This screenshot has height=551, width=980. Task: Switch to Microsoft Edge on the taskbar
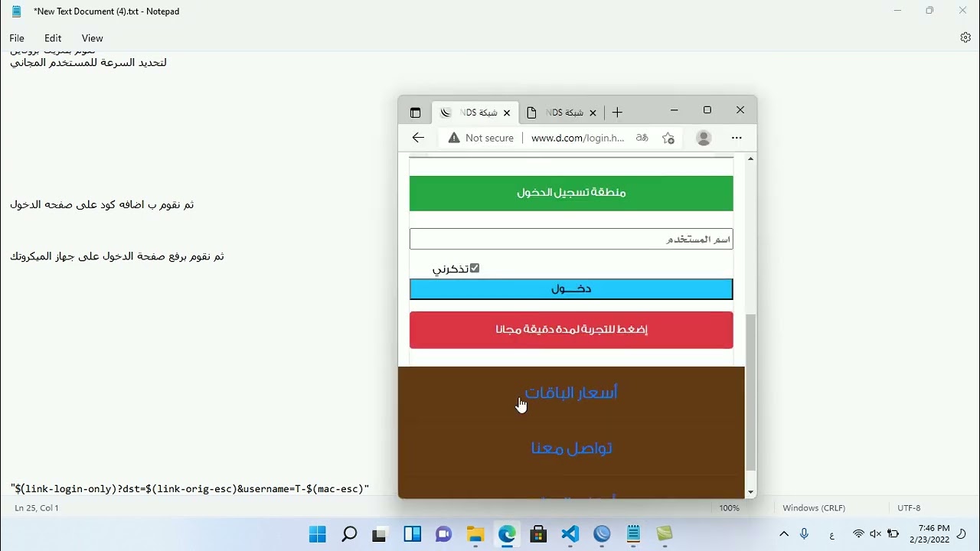coord(507,534)
